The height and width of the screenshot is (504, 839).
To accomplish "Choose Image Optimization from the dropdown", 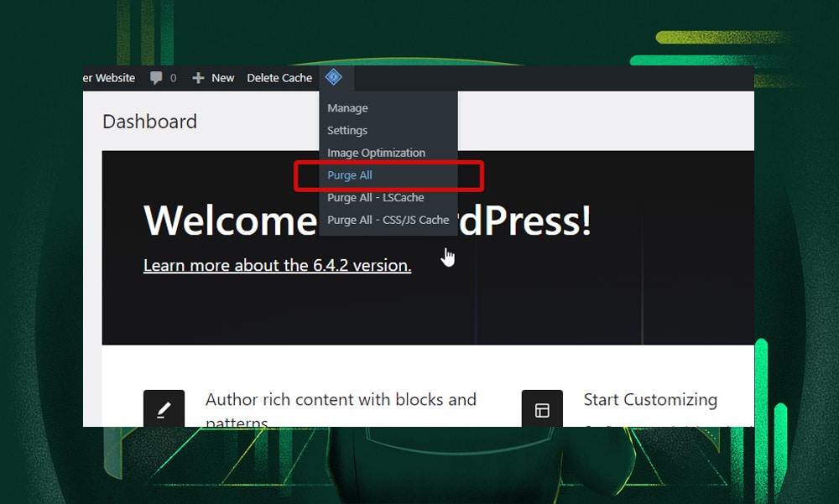I will [376, 153].
